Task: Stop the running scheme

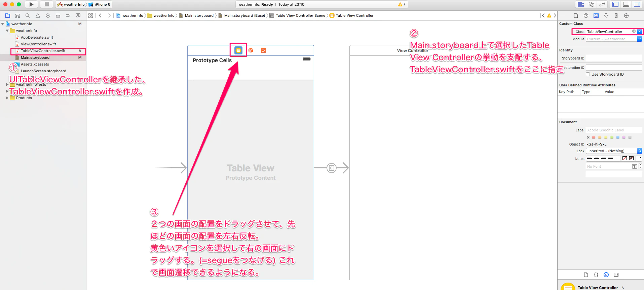Action: 46,4
